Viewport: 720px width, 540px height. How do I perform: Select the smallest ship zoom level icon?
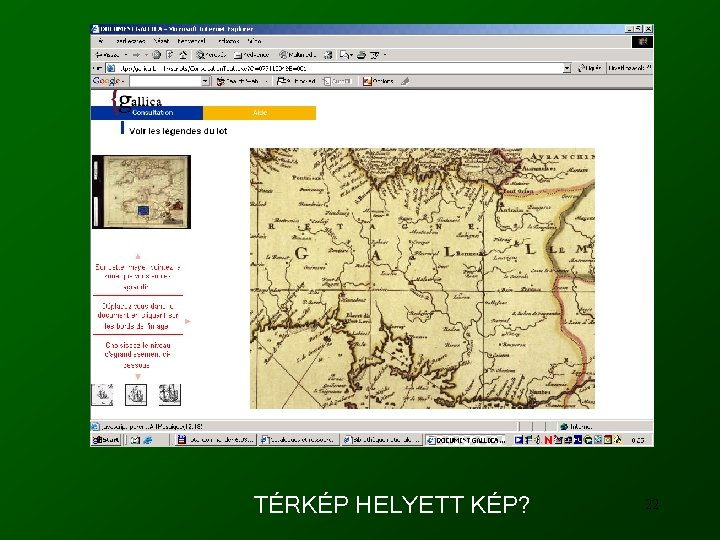[102, 394]
